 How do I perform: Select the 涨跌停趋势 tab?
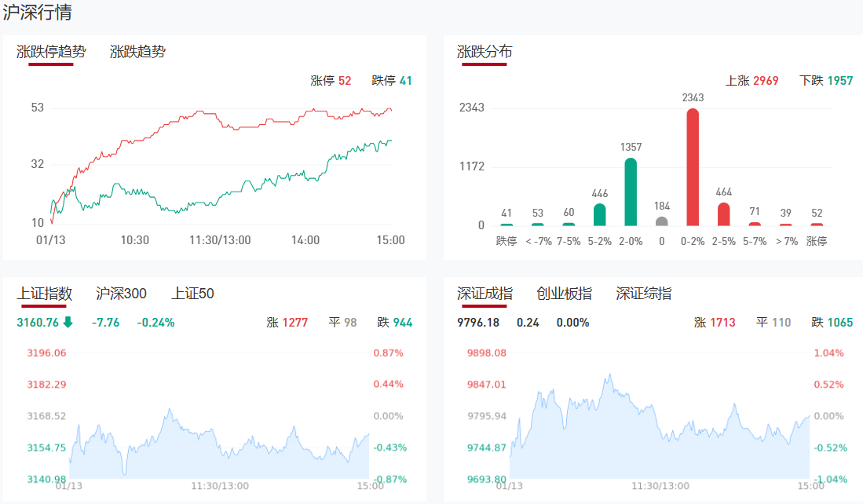coord(51,52)
